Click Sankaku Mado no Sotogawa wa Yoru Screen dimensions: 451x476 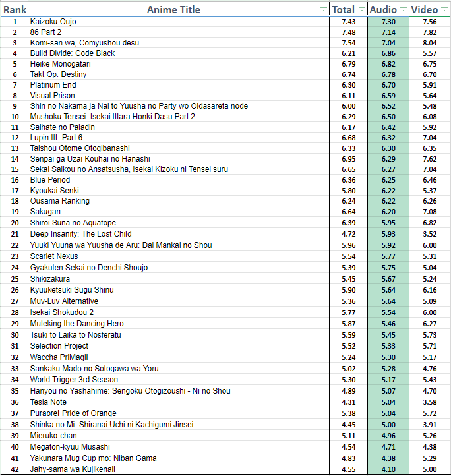pyautogui.click(x=179, y=369)
